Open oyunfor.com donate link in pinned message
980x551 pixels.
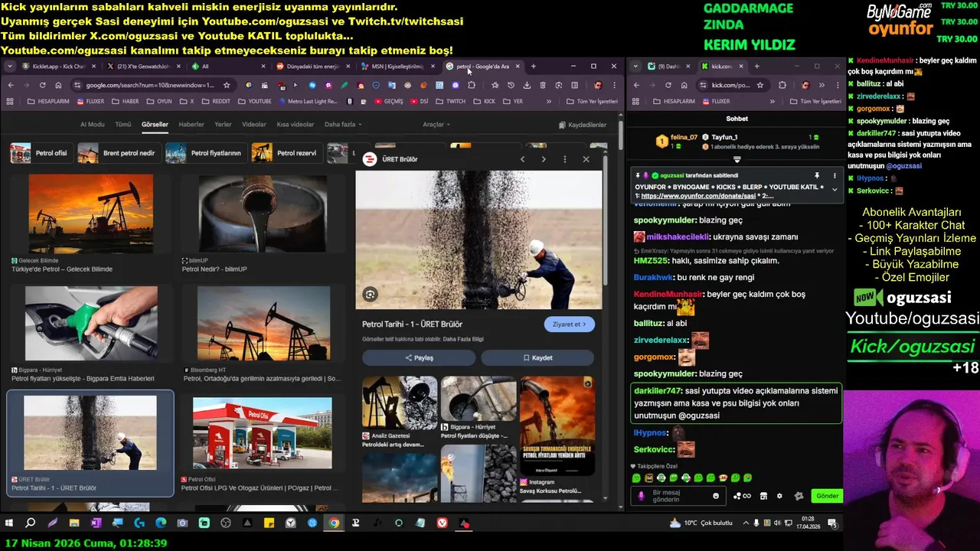coord(698,196)
